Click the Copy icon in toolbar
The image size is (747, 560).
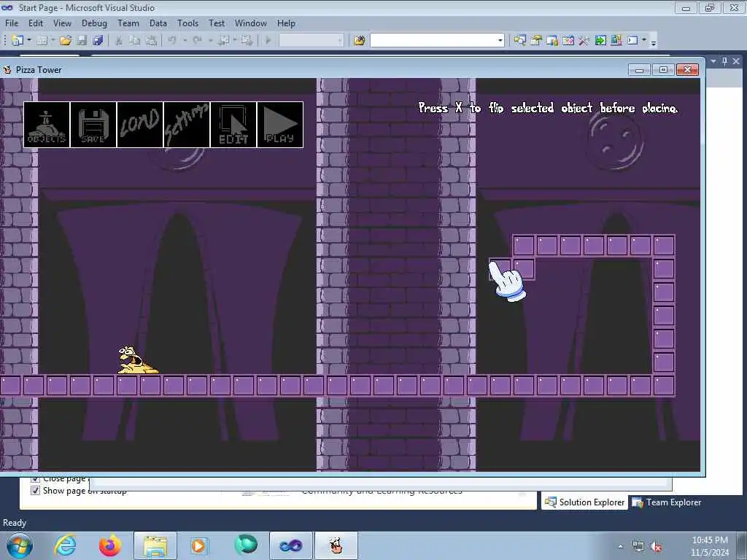point(135,41)
